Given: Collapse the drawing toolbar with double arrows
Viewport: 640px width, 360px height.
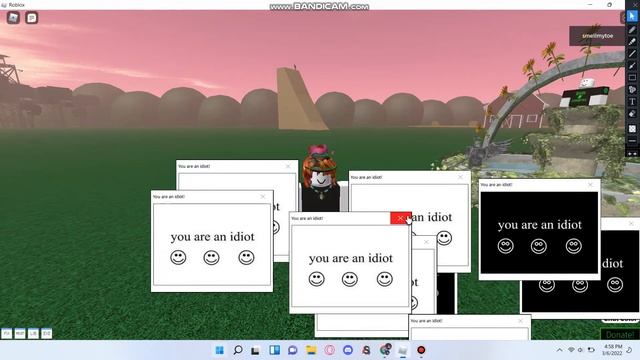Looking at the screenshot, I should pyautogui.click(x=632, y=154).
